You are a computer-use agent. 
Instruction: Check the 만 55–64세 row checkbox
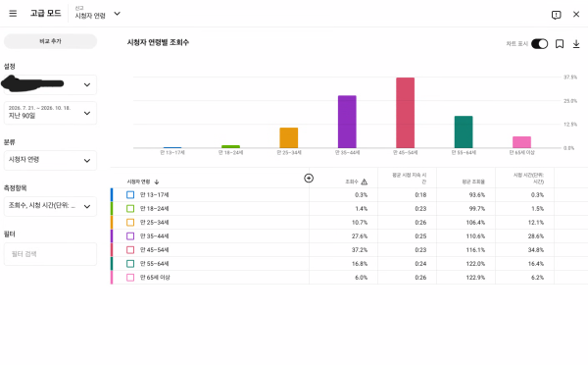tap(130, 264)
